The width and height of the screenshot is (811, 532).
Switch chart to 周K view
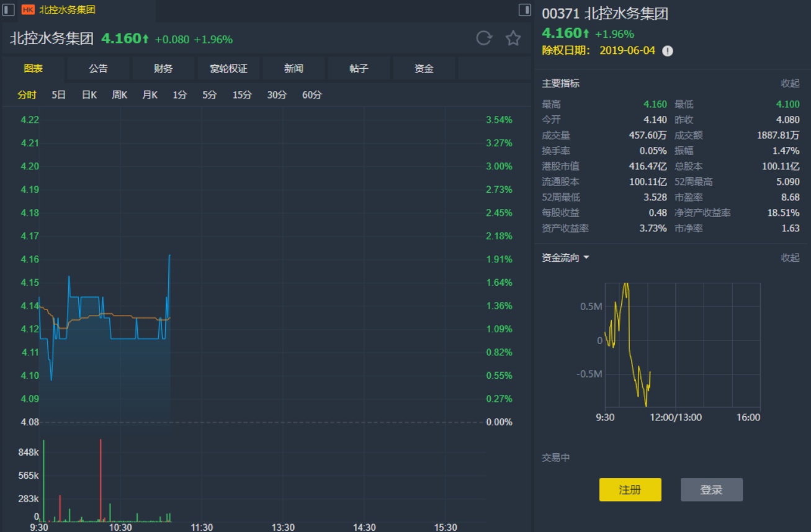pyautogui.click(x=119, y=95)
